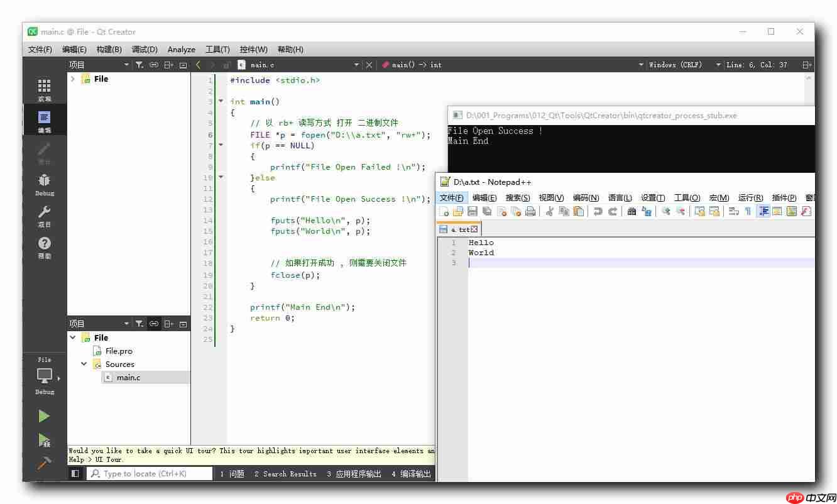The height and width of the screenshot is (504, 837).
Task: Click Paste icon in Notepad++ toolbar
Action: (x=578, y=211)
